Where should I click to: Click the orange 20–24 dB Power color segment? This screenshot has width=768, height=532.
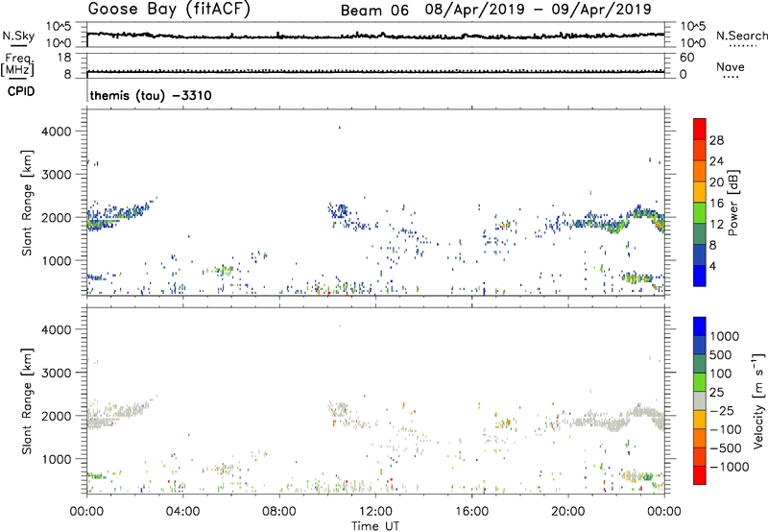(x=700, y=171)
